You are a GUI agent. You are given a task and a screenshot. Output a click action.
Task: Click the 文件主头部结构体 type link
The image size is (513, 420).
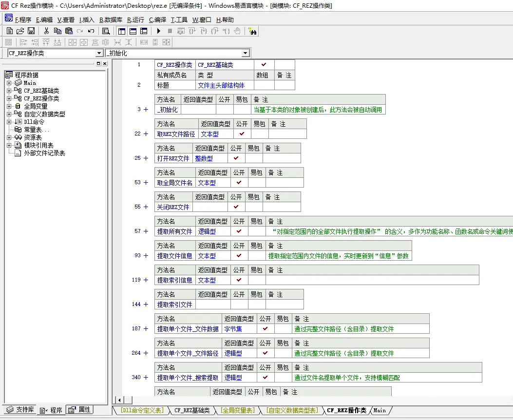[221, 85]
